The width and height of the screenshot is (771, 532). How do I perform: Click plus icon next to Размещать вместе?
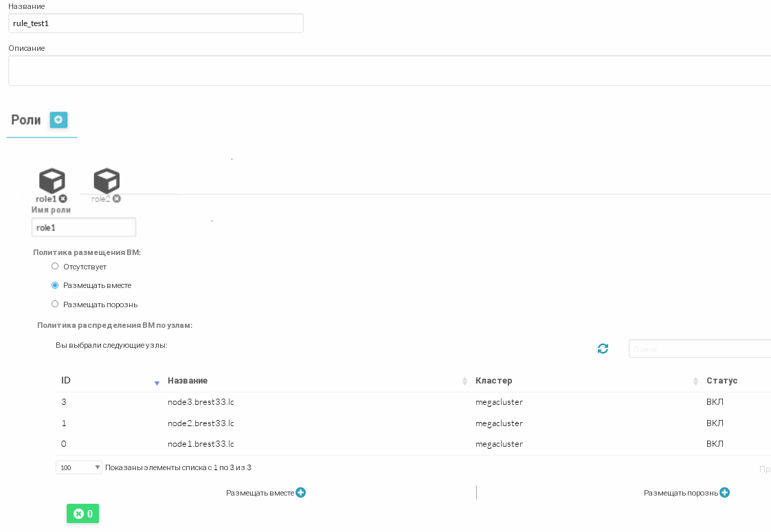point(300,493)
